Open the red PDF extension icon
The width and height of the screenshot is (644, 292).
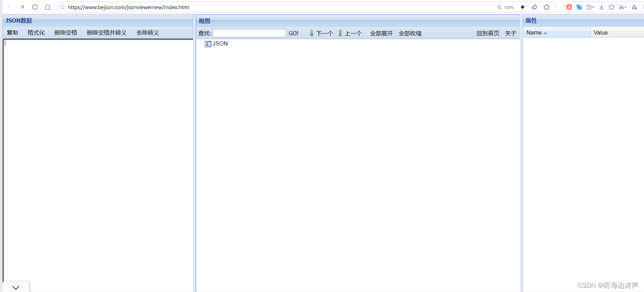[x=569, y=7]
